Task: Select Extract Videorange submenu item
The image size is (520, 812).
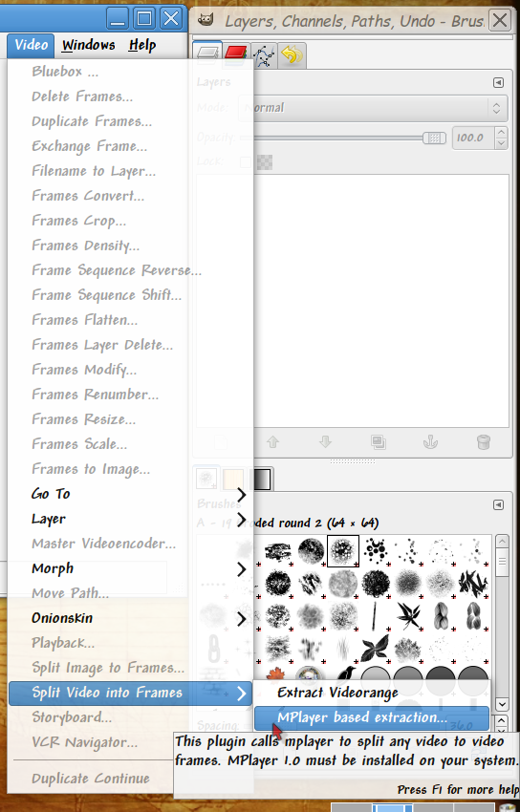Action: 337,693
